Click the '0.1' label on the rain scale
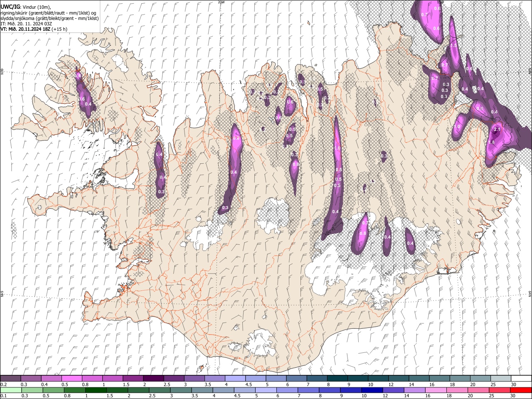This screenshot has width=532, height=399. click(x=3, y=396)
